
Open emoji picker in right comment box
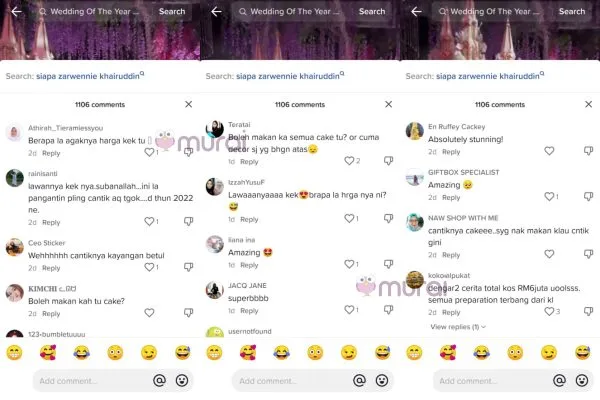[x=582, y=380]
